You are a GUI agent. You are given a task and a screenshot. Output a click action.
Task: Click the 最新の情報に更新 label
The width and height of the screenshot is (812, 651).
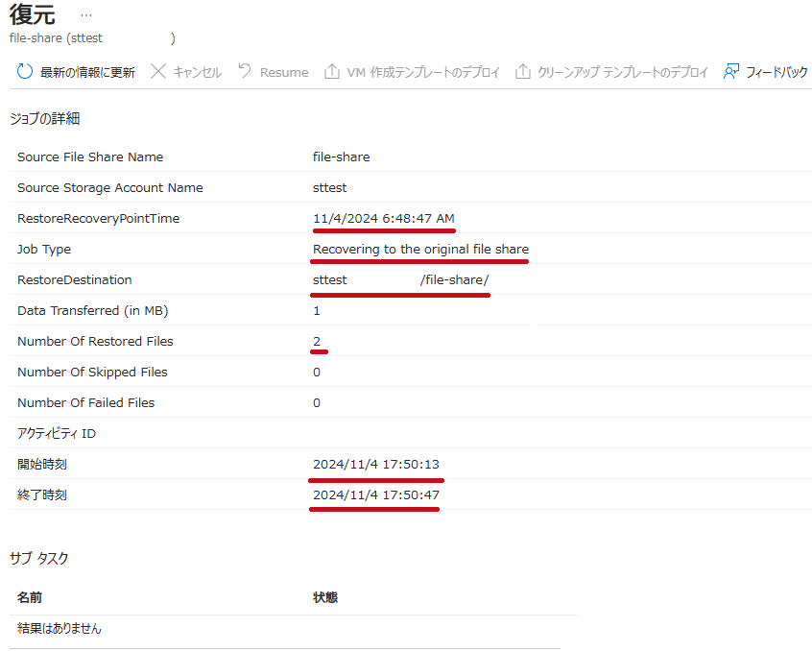pos(87,73)
